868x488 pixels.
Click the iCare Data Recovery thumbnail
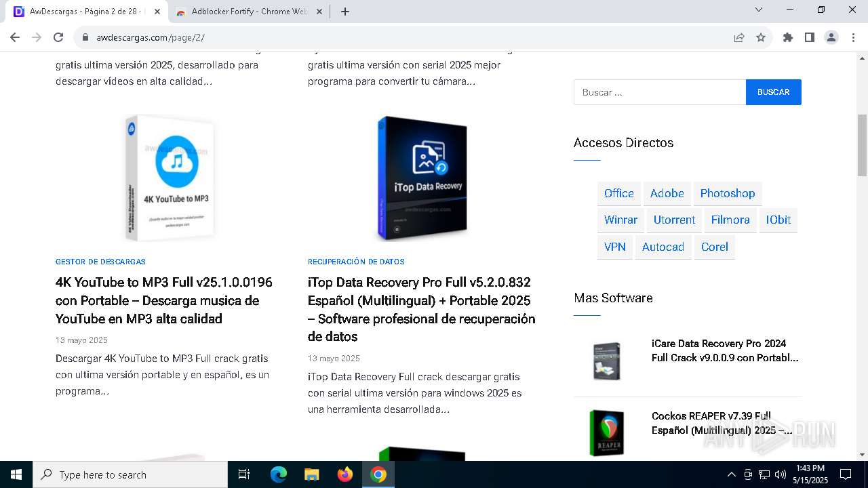click(x=606, y=361)
